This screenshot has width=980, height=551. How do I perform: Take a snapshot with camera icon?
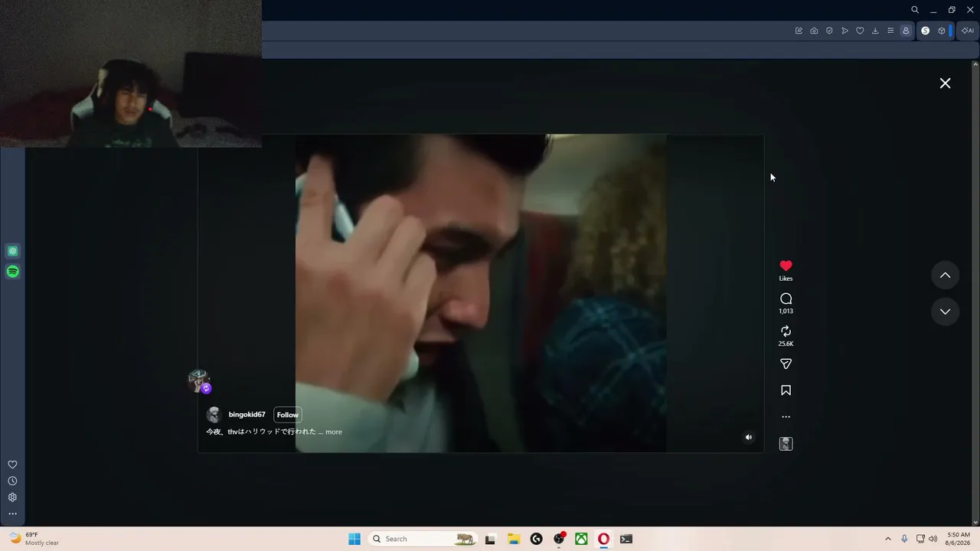point(814,31)
